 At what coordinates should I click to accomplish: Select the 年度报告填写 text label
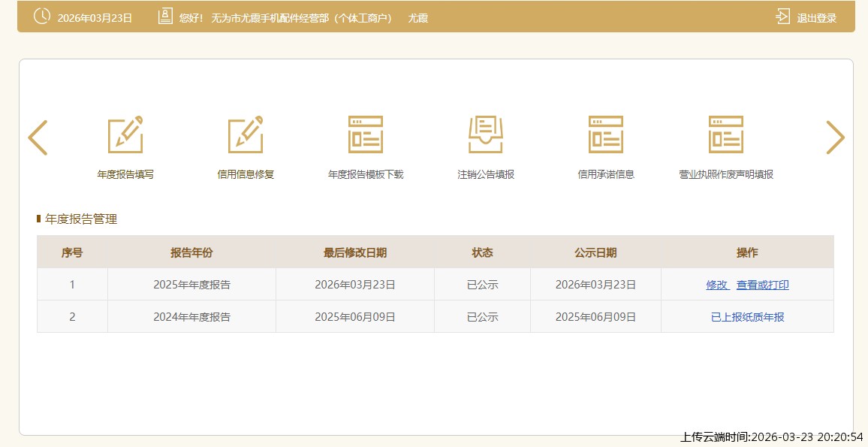coord(125,174)
